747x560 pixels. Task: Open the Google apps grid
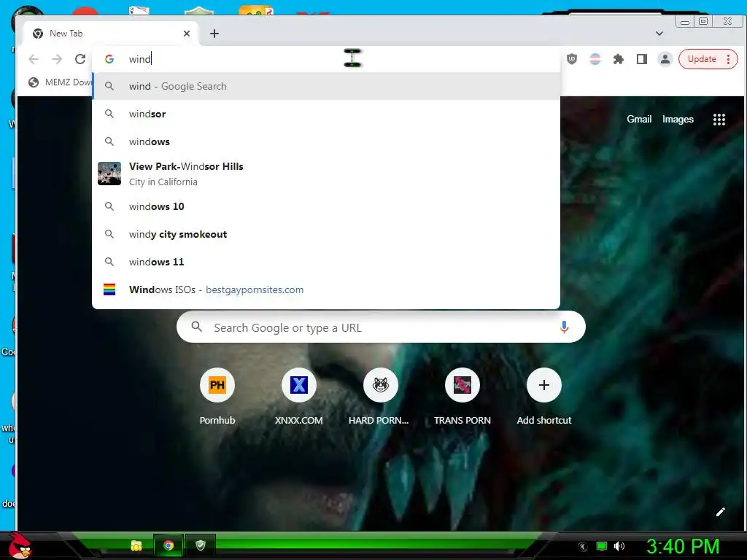pyautogui.click(x=719, y=120)
